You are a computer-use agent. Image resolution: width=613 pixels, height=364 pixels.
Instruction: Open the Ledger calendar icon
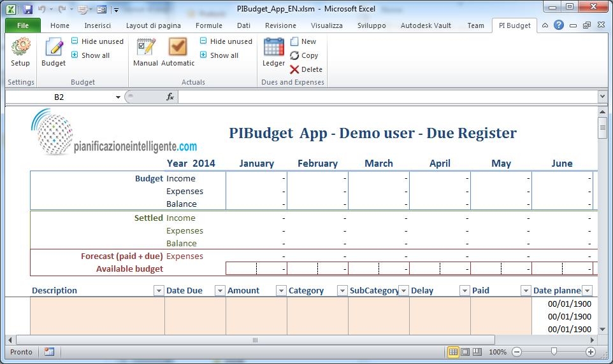(273, 52)
